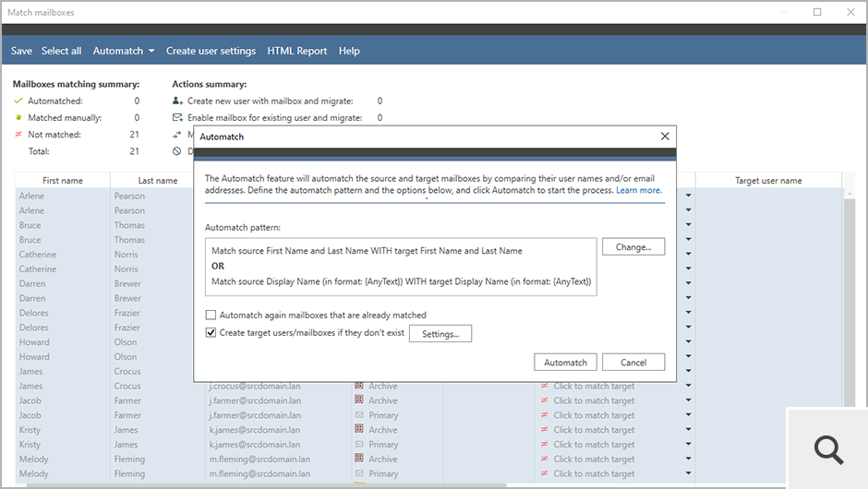Click 'Click to match target' for k.james Archive row
The width and height of the screenshot is (868, 489).
click(594, 430)
